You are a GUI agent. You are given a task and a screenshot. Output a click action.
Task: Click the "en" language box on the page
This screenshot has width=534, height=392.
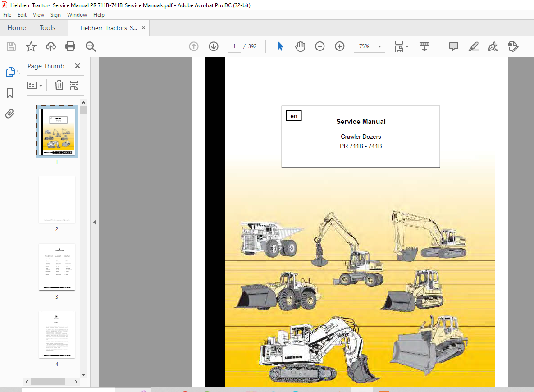click(294, 116)
